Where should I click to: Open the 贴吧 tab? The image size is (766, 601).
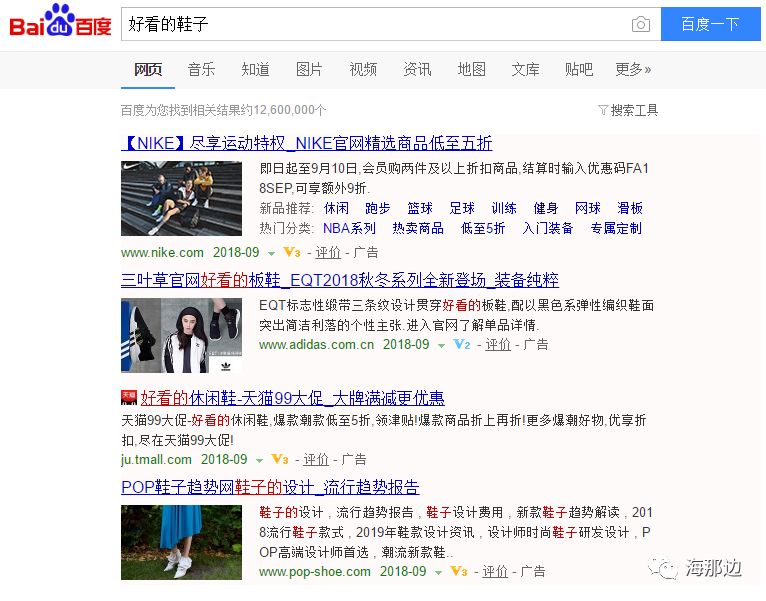(579, 69)
